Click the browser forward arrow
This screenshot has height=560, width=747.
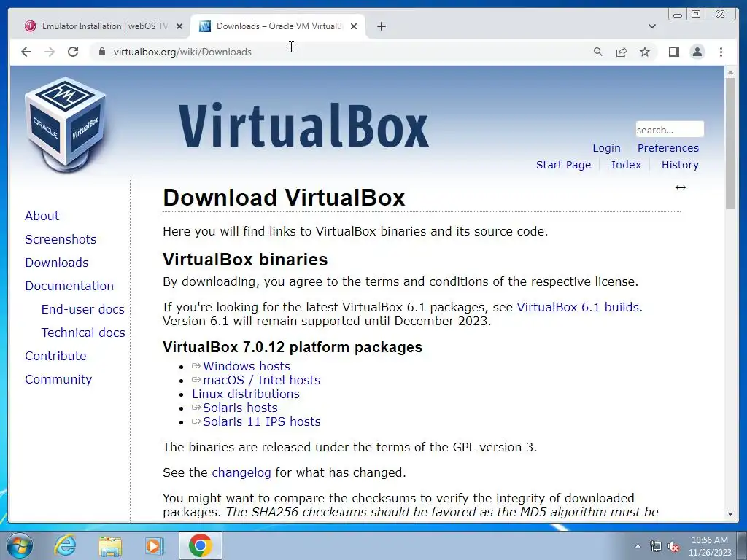pos(50,52)
